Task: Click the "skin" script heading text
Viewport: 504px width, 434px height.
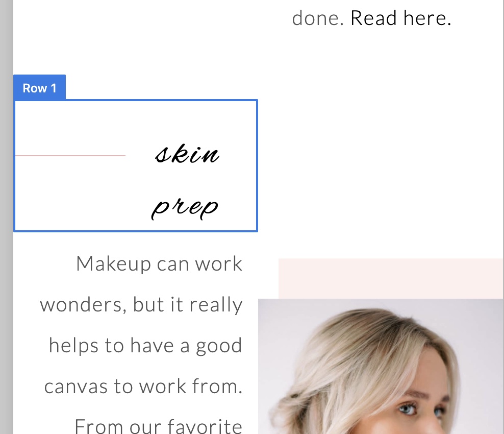Action: tap(187, 154)
